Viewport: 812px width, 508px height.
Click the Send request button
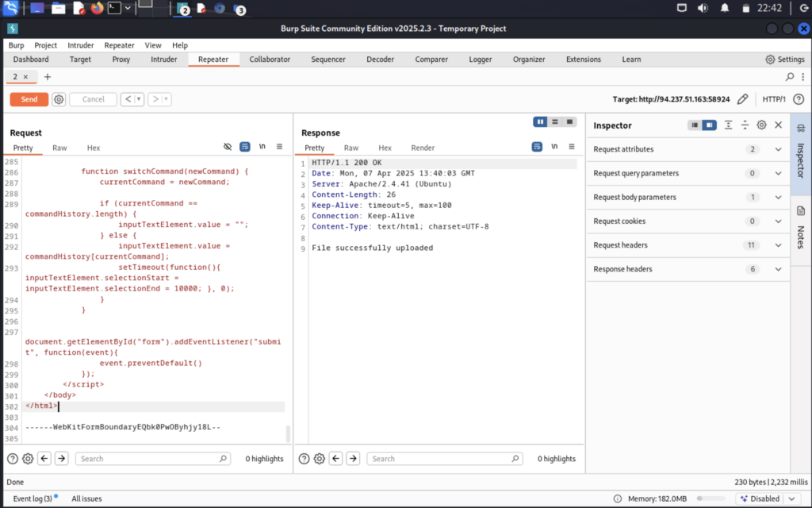click(29, 99)
